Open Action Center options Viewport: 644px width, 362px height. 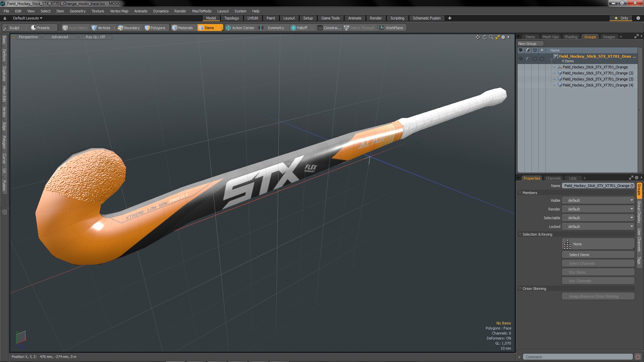coord(240,28)
